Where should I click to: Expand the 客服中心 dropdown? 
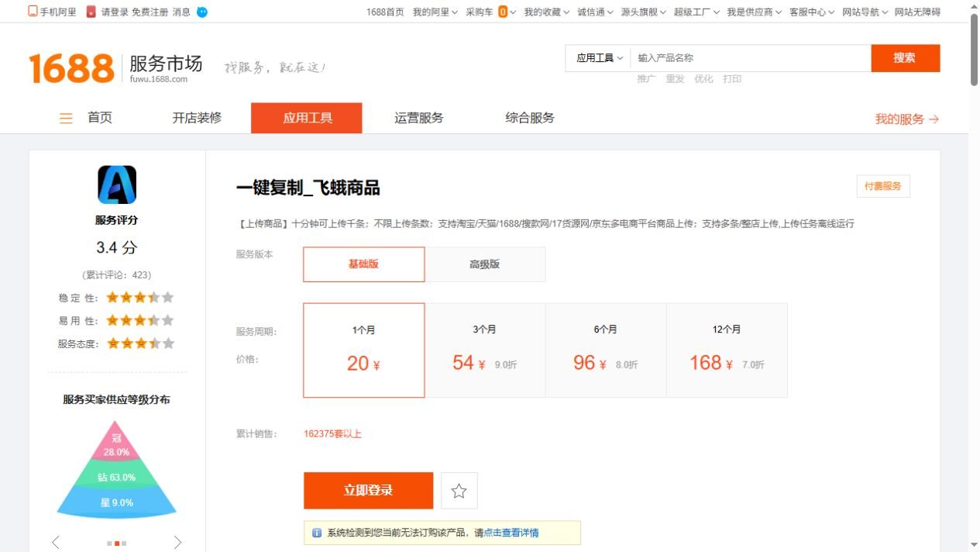tap(812, 12)
